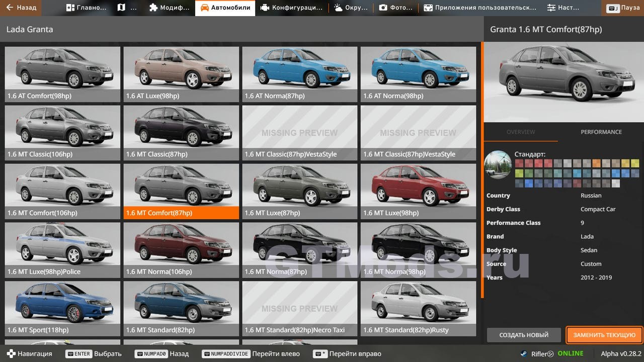The height and width of the screenshot is (362, 644).
Task: Select blue 1.6 MT Sport(118hp) car
Action: click(63, 309)
